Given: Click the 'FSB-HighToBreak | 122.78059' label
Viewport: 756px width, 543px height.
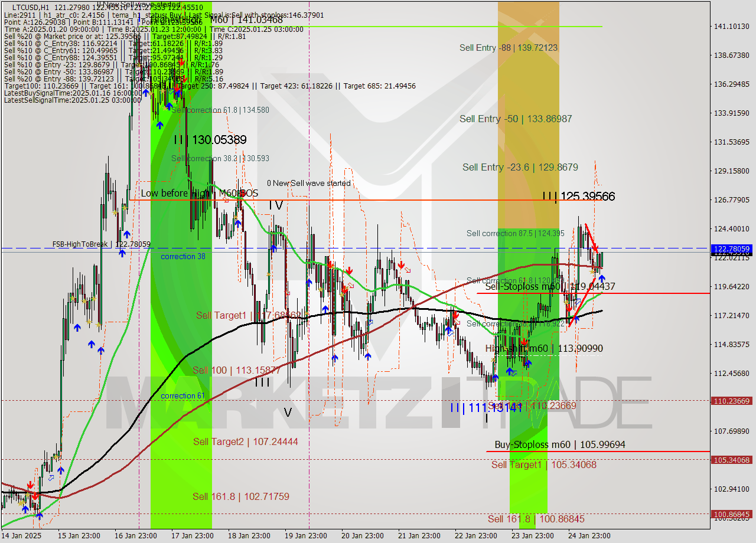Looking at the screenshot, I should 101,244.
